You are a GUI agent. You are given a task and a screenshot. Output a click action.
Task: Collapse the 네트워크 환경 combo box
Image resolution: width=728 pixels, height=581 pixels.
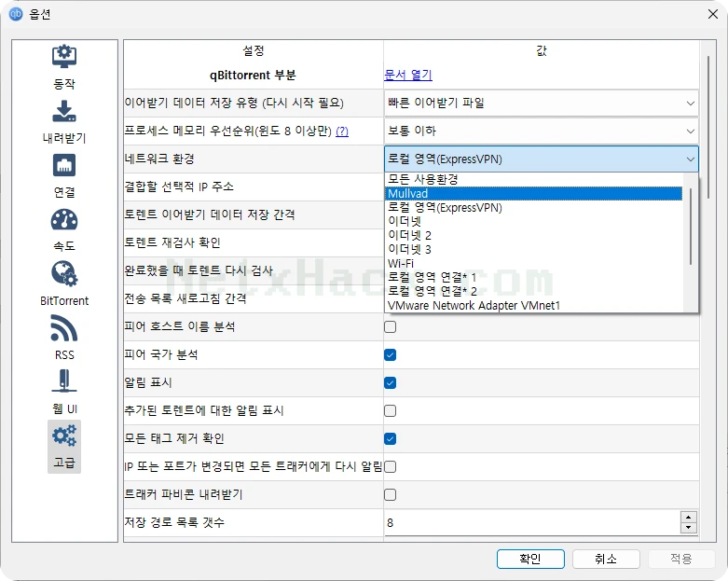(541, 159)
